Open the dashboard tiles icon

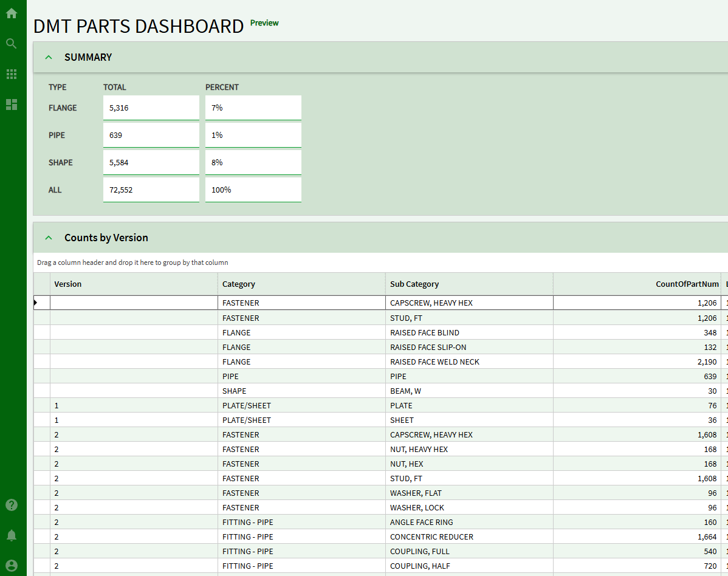tap(12, 105)
